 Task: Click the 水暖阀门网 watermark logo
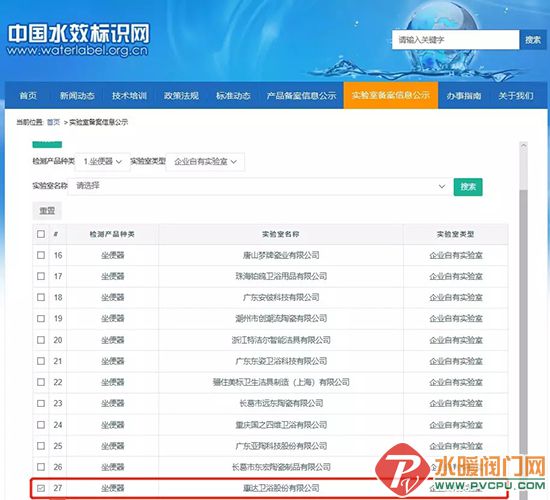point(461,470)
